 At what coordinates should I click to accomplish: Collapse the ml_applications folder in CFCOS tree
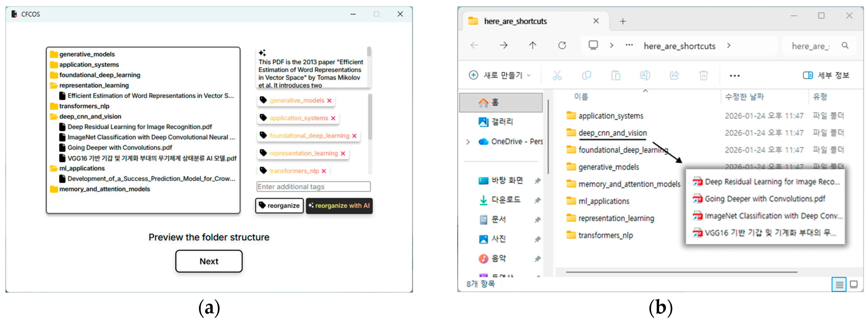pyautogui.click(x=54, y=168)
